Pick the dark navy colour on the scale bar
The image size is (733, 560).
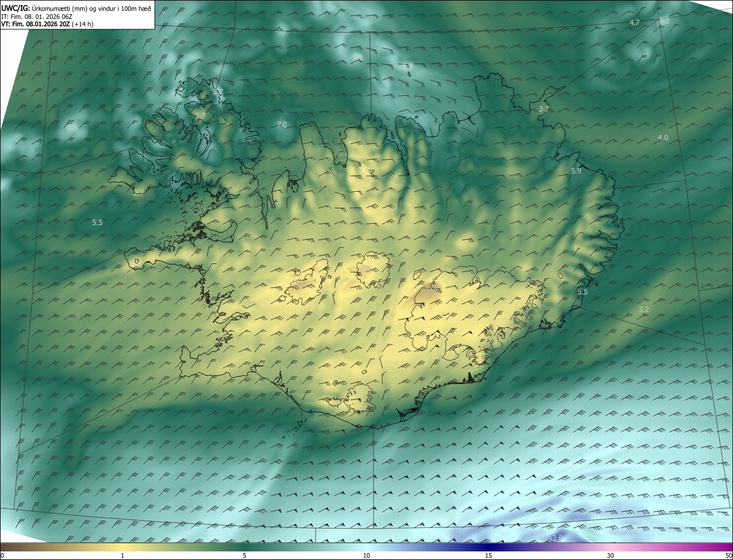pyautogui.click(x=488, y=547)
